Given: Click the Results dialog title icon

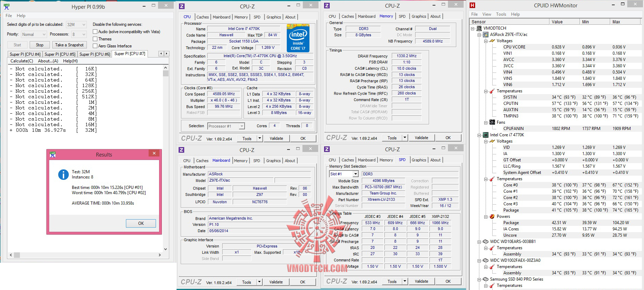Looking at the screenshot, I should (x=53, y=154).
